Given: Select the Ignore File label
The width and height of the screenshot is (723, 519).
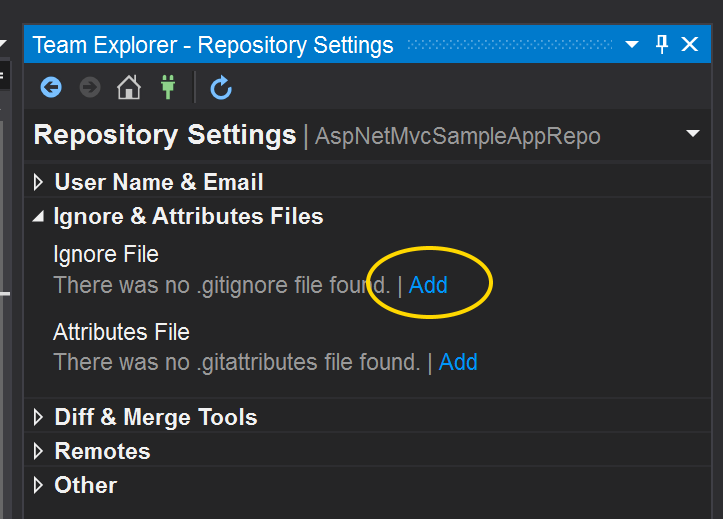Looking at the screenshot, I should (x=106, y=254).
